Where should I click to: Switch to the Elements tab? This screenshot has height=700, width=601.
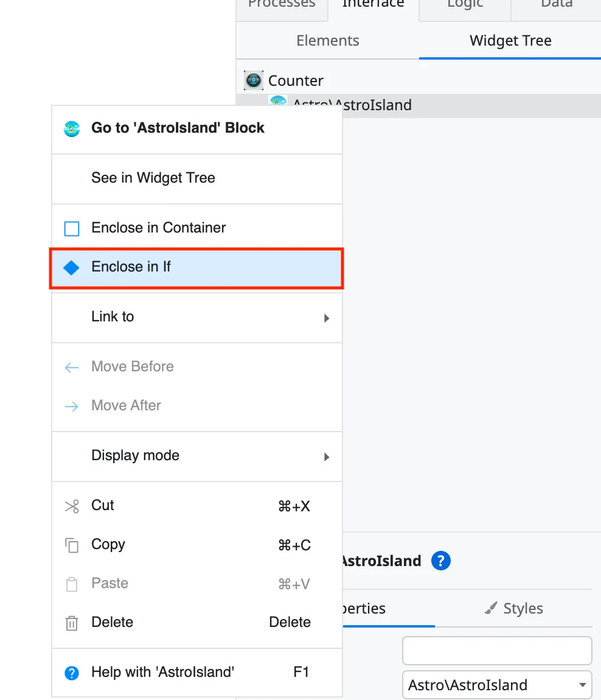(327, 41)
